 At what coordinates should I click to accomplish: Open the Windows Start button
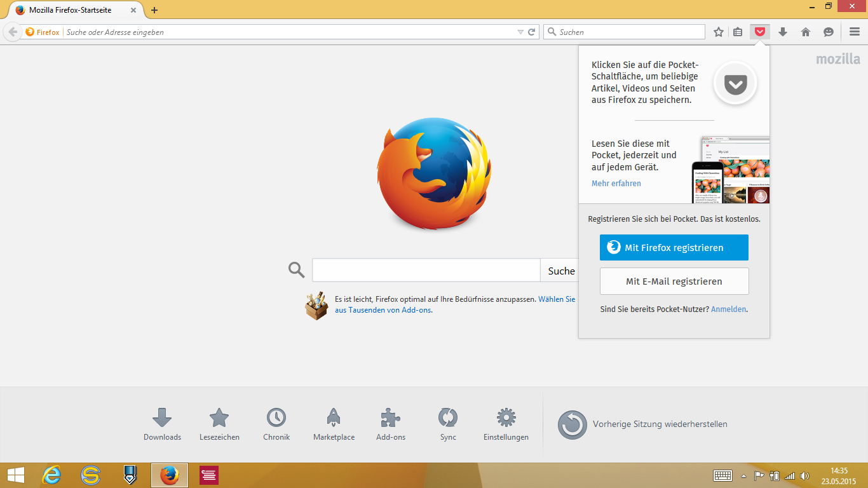click(x=16, y=475)
